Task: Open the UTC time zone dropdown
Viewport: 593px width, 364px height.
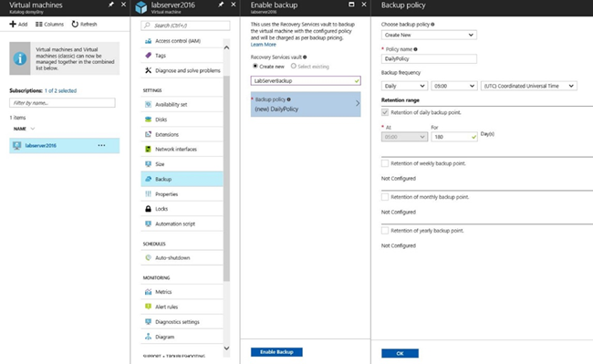Action: [x=529, y=86]
